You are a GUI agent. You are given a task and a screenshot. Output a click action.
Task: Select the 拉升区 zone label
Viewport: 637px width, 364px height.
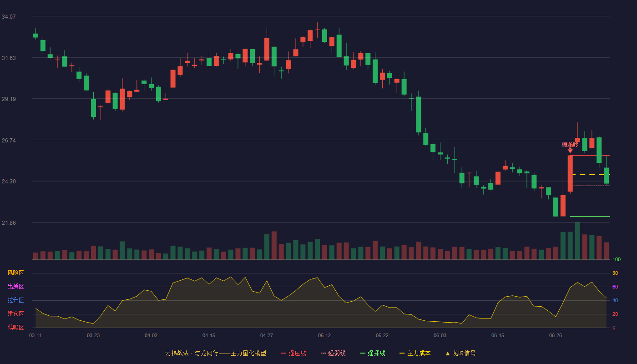click(15, 300)
